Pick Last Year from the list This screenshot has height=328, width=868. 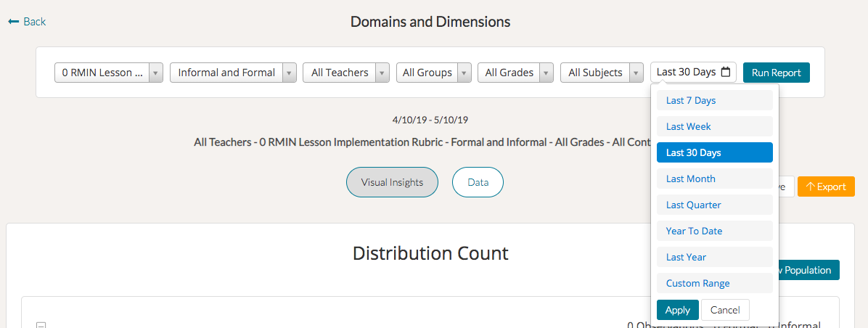tap(714, 257)
